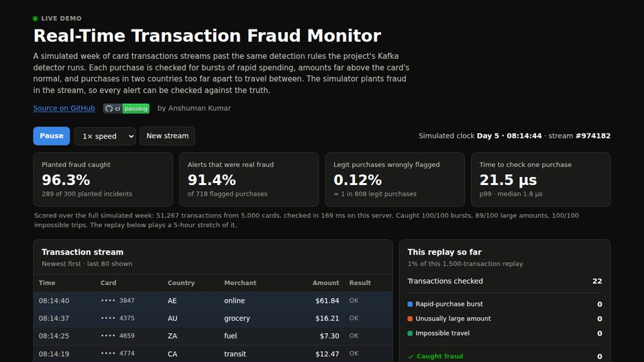
Task: Click the Time column header
Action: [x=47, y=283]
